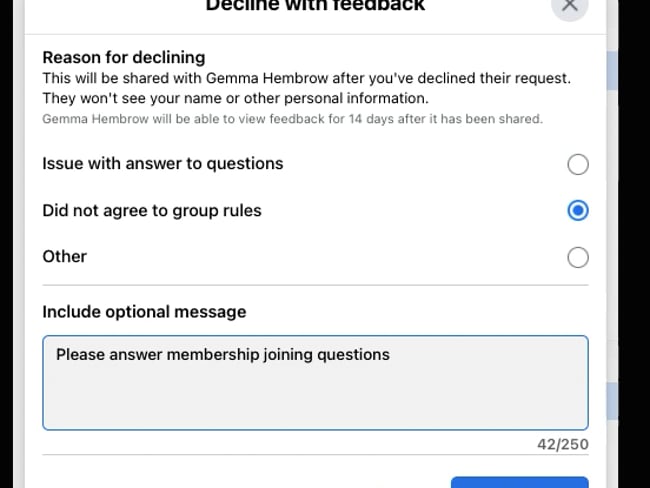This screenshot has height=488, width=650.
Task: Click the 'Include optional message' label
Action: [x=144, y=312]
